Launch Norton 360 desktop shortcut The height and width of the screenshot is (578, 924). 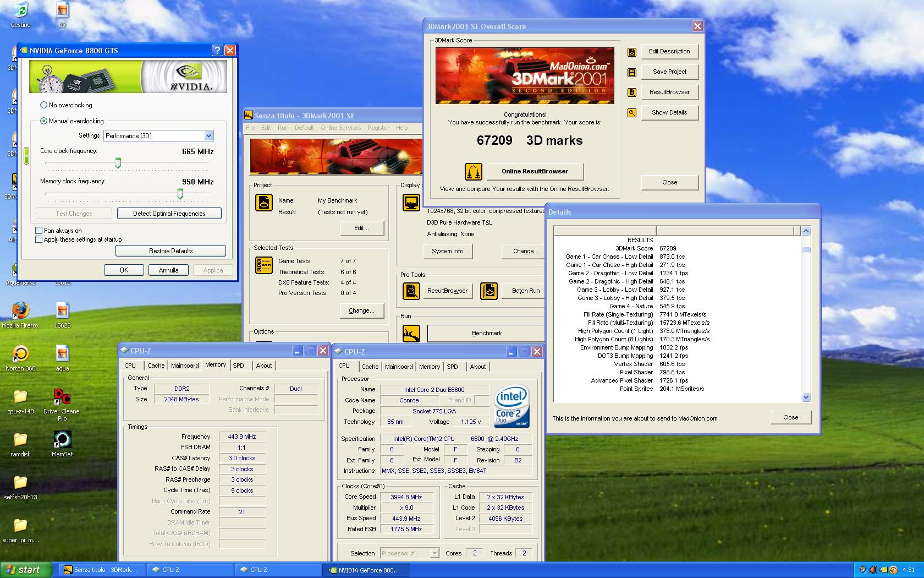coord(20,354)
